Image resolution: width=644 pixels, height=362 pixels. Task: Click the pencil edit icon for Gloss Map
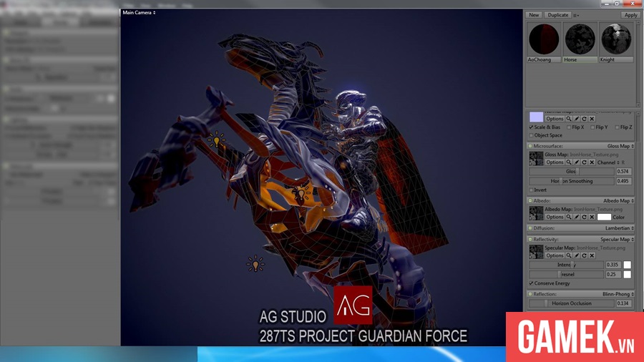click(577, 162)
